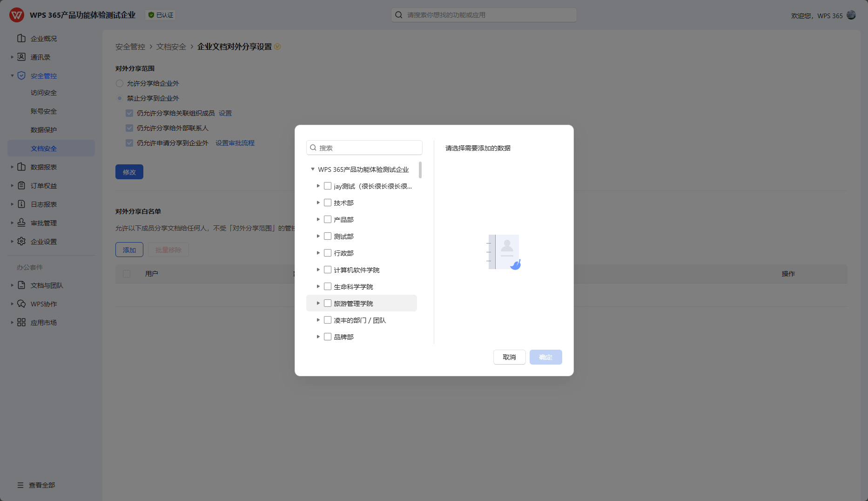Expand the jay测试 tree node arrow
The height and width of the screenshot is (501, 868).
pyautogui.click(x=318, y=186)
